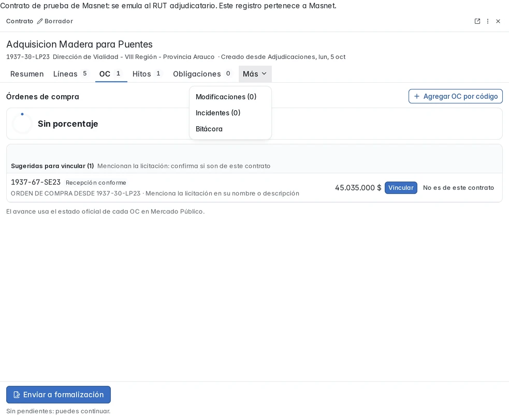Click Agregar OC por código button
Screen dimensions: 509x420
pyautogui.click(x=456, y=96)
